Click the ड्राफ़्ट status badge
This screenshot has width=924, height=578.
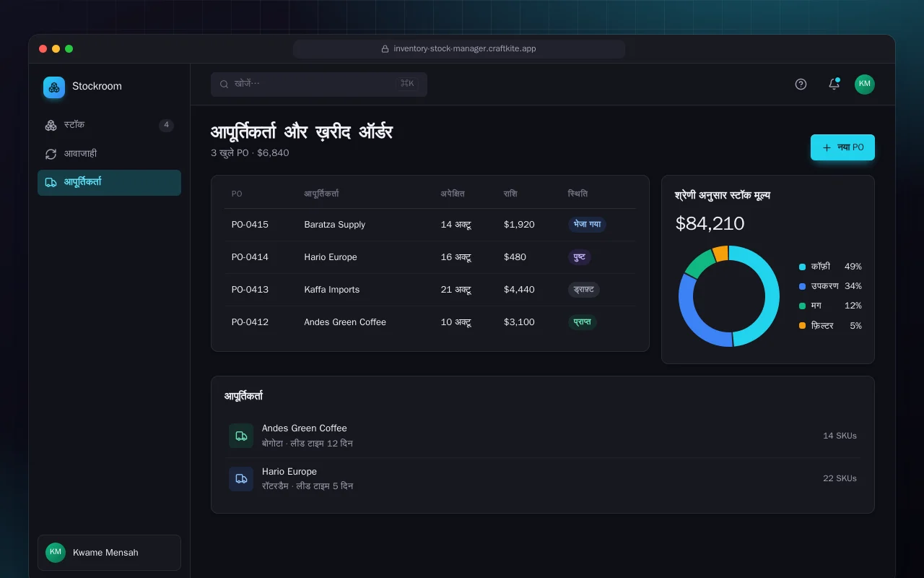pos(584,290)
